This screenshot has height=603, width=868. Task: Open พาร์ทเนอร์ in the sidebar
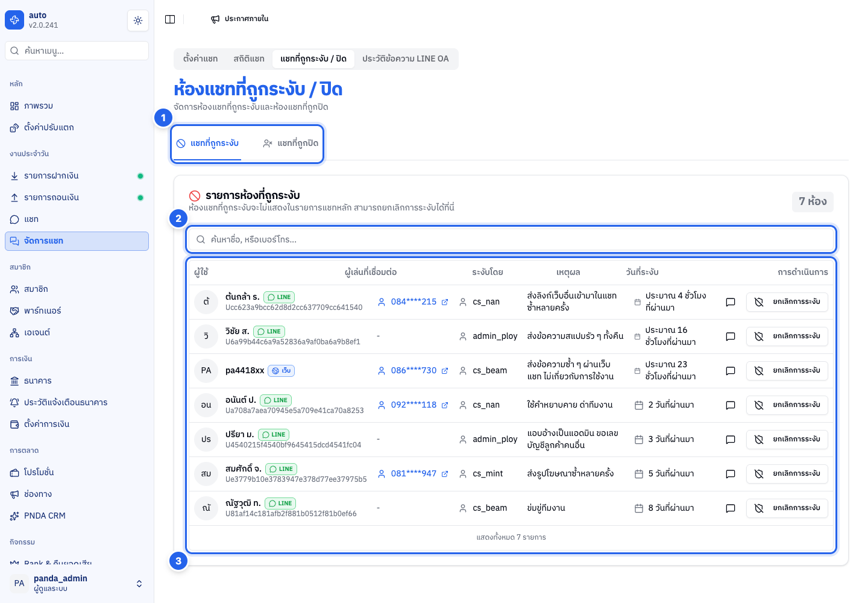[77, 311]
